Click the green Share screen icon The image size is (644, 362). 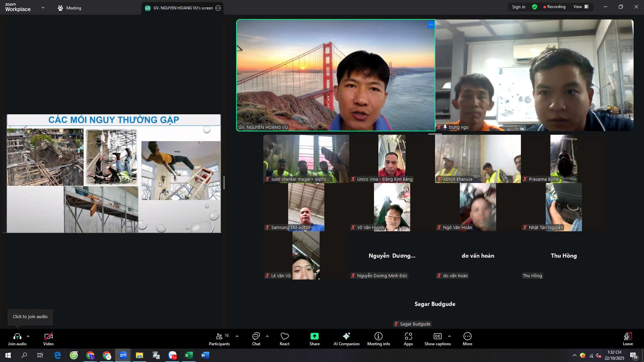tap(314, 337)
